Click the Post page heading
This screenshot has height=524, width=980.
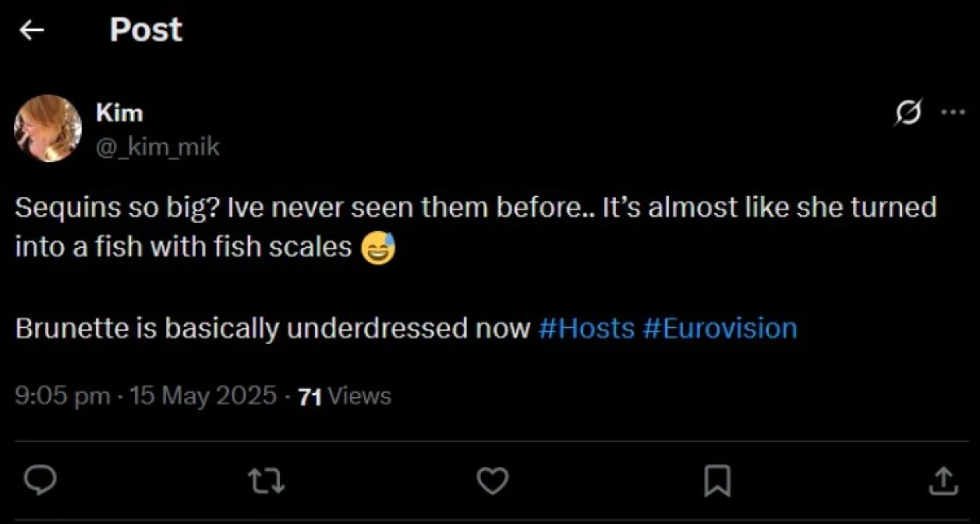146,30
